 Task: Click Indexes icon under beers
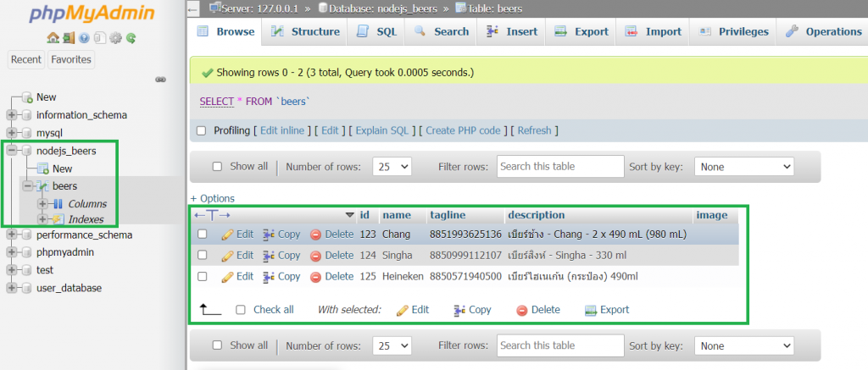(x=59, y=219)
